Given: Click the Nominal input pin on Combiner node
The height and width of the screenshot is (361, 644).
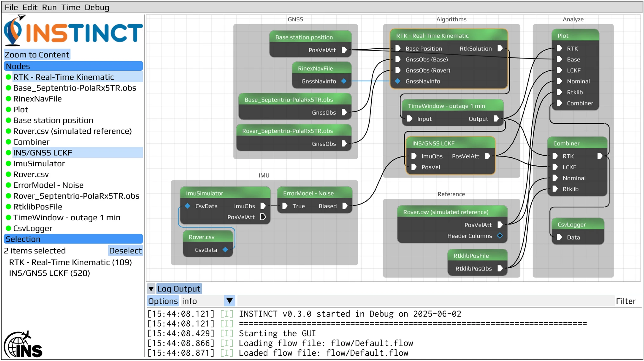Looking at the screenshot, I should [x=555, y=178].
